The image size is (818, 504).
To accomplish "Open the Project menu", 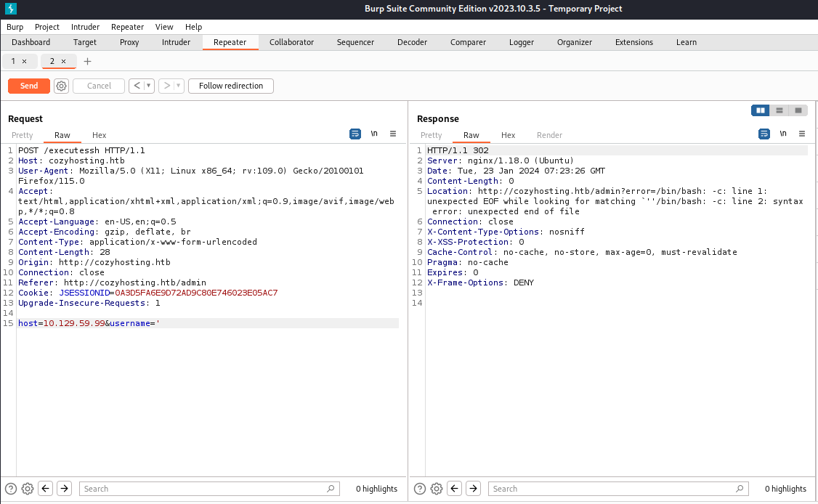I will click(x=47, y=27).
